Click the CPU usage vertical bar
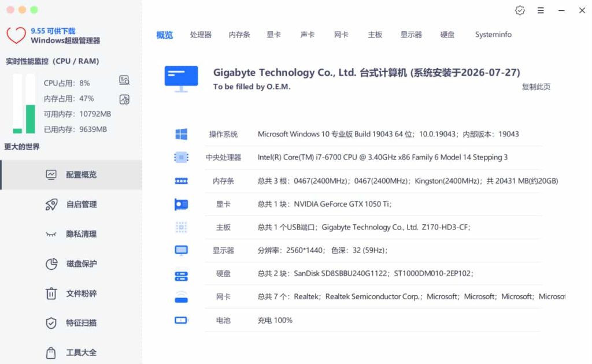Viewport: 592px width, 364px height. click(x=17, y=104)
